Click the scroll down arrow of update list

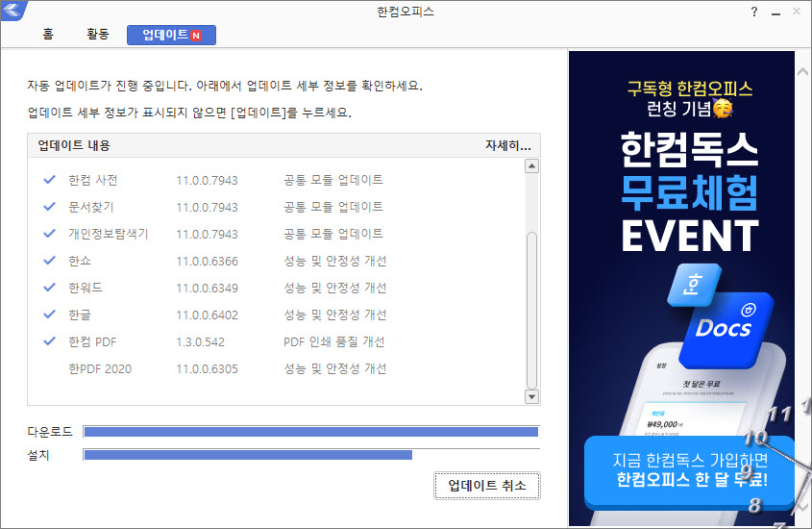pyautogui.click(x=531, y=397)
